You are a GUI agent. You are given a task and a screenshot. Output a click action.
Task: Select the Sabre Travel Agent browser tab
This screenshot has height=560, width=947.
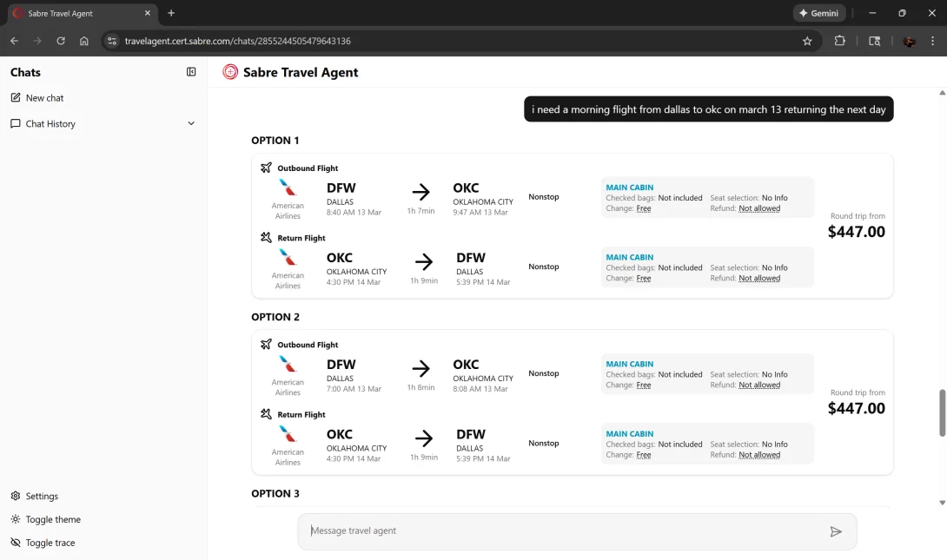[82, 13]
